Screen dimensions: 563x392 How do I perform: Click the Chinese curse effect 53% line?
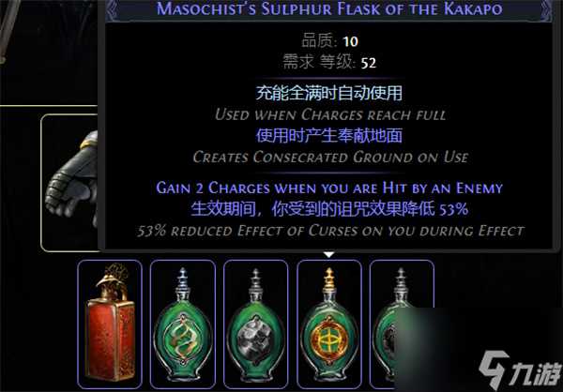pyautogui.click(x=329, y=209)
